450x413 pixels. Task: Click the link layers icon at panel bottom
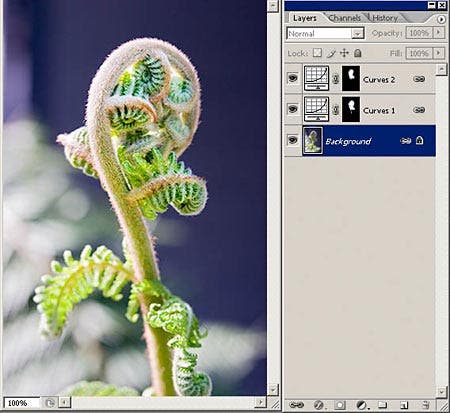tap(296, 405)
